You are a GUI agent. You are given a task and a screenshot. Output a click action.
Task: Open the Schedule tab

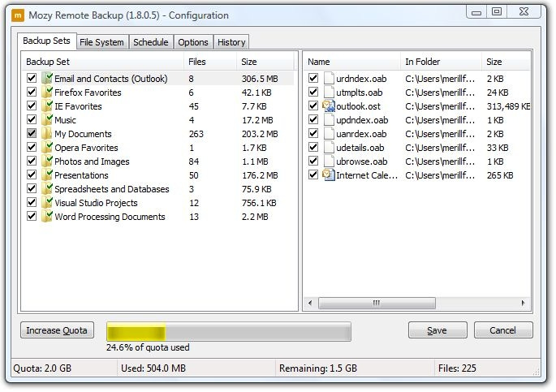pyautogui.click(x=151, y=42)
